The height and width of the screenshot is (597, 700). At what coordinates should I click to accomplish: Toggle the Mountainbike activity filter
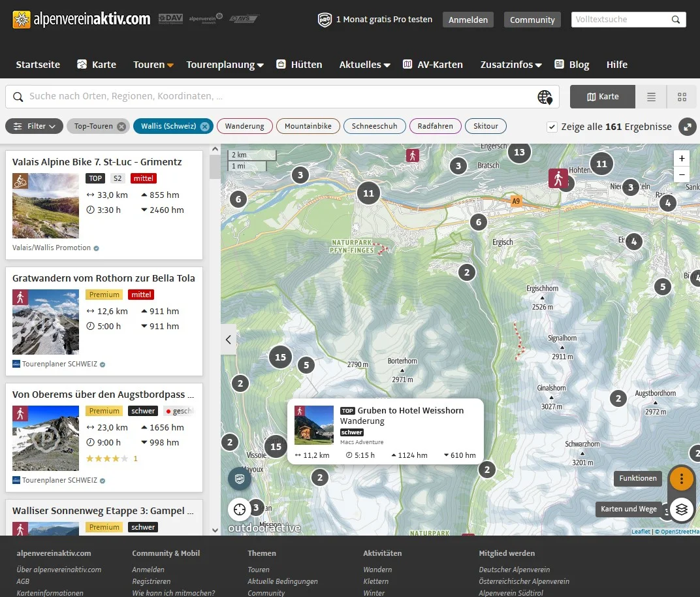(x=308, y=126)
